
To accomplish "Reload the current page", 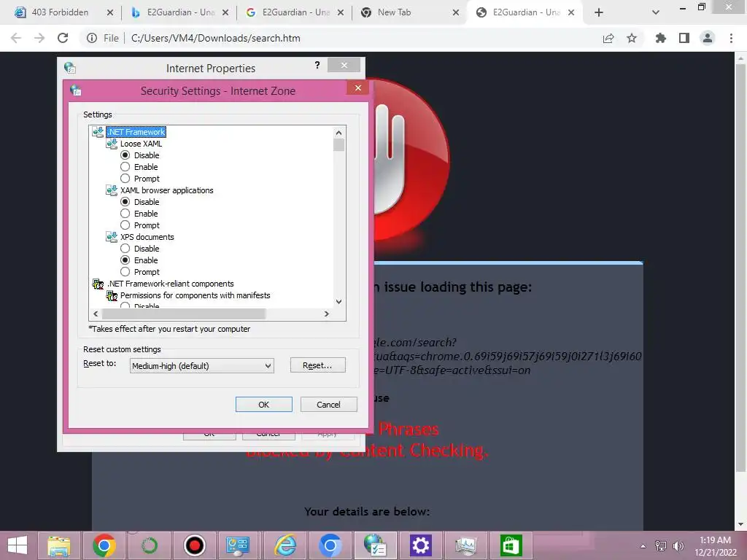I will point(63,38).
